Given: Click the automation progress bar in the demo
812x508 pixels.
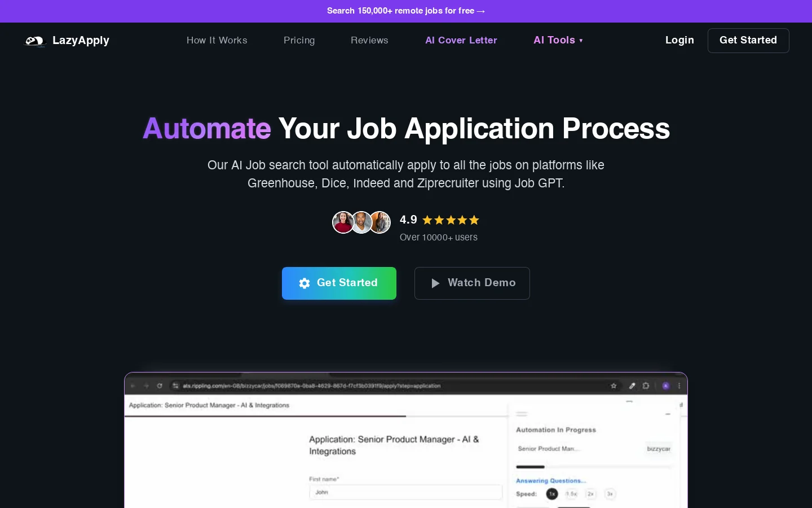Looking at the screenshot, I should [594, 467].
